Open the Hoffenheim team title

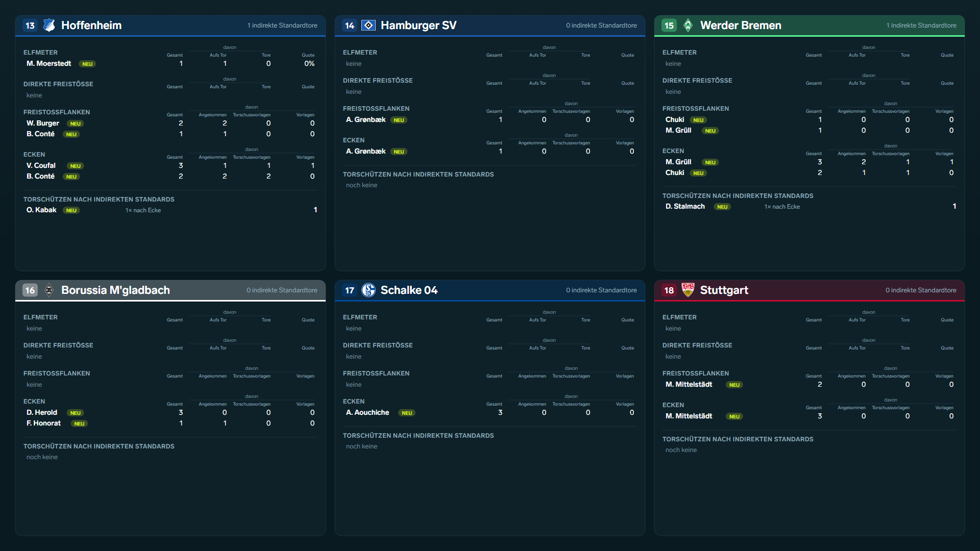[x=91, y=26]
